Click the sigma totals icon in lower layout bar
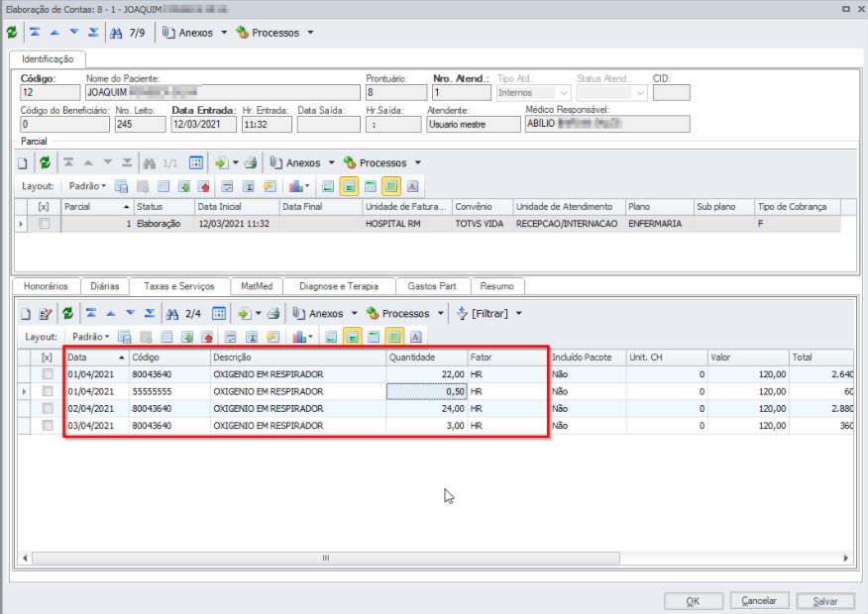 pyautogui.click(x=252, y=337)
